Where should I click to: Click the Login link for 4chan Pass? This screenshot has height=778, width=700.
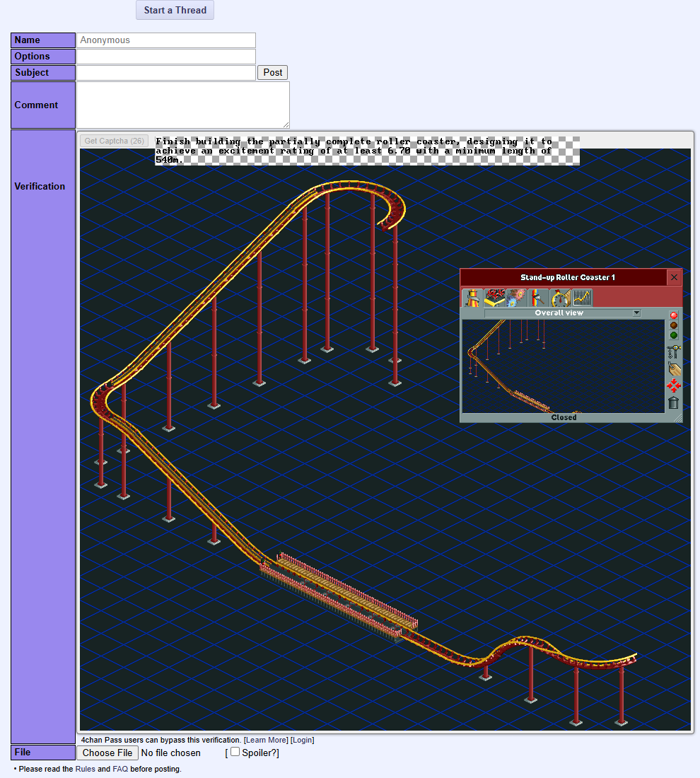(x=302, y=741)
